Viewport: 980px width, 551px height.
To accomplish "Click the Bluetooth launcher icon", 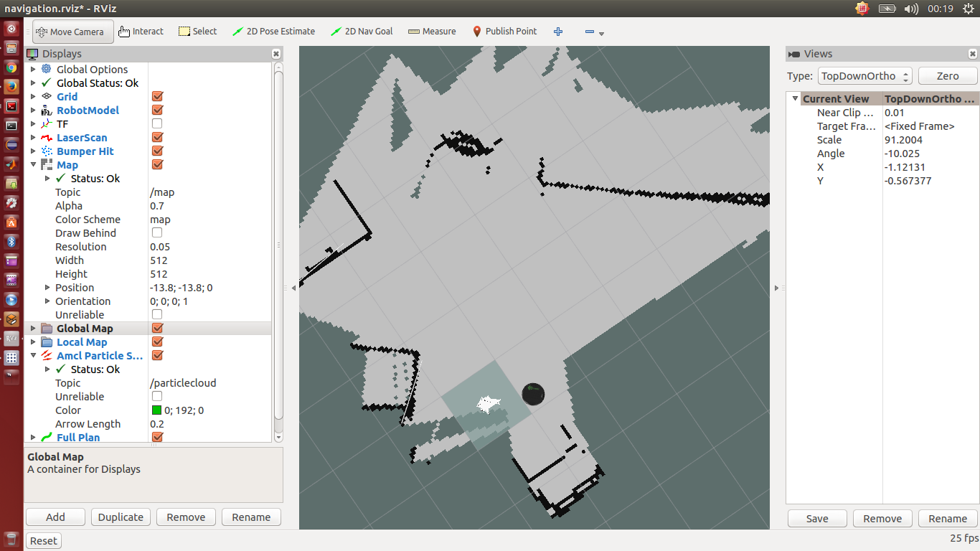I will [x=11, y=242].
